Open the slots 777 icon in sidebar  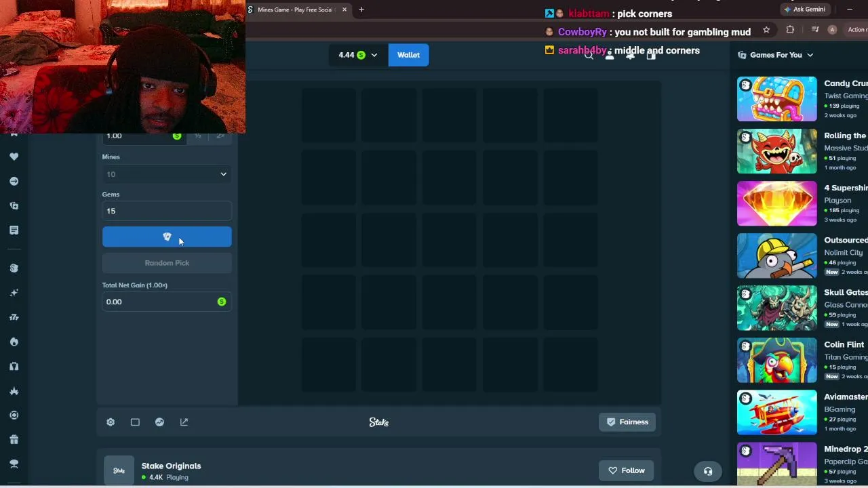click(14, 317)
